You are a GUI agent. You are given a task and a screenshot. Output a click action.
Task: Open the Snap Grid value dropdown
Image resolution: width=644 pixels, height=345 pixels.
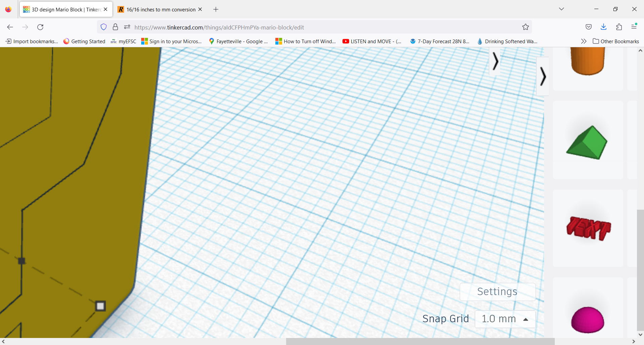coord(505,319)
